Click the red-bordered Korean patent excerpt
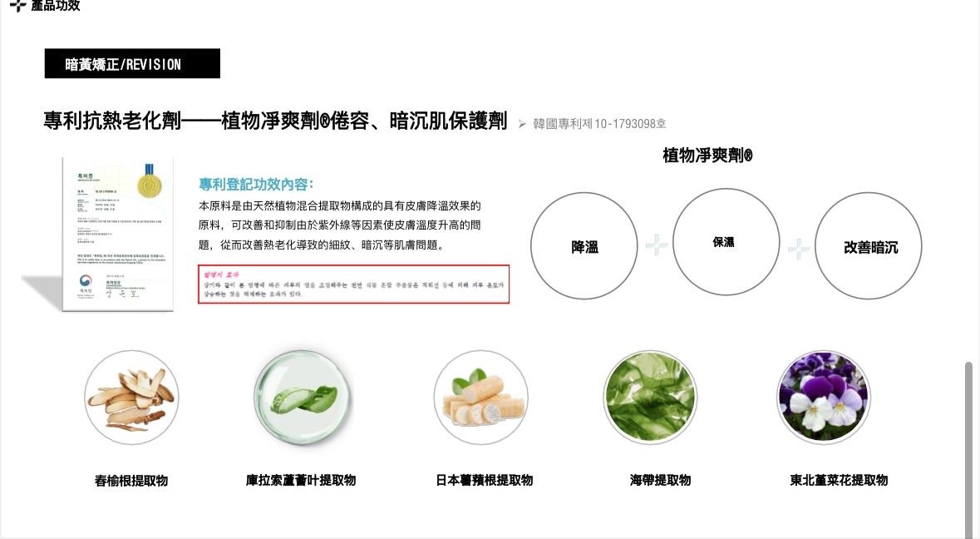Image resolution: width=980 pixels, height=539 pixels. (354, 284)
